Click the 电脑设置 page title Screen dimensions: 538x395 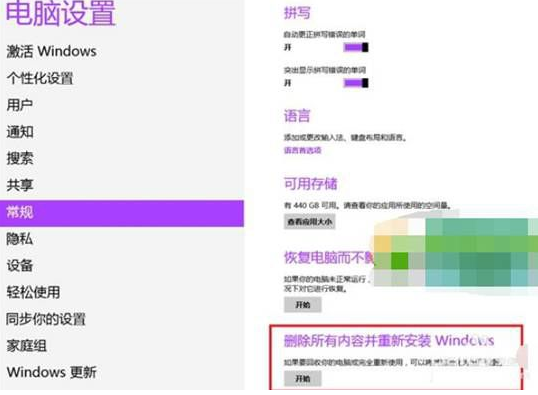60,13
